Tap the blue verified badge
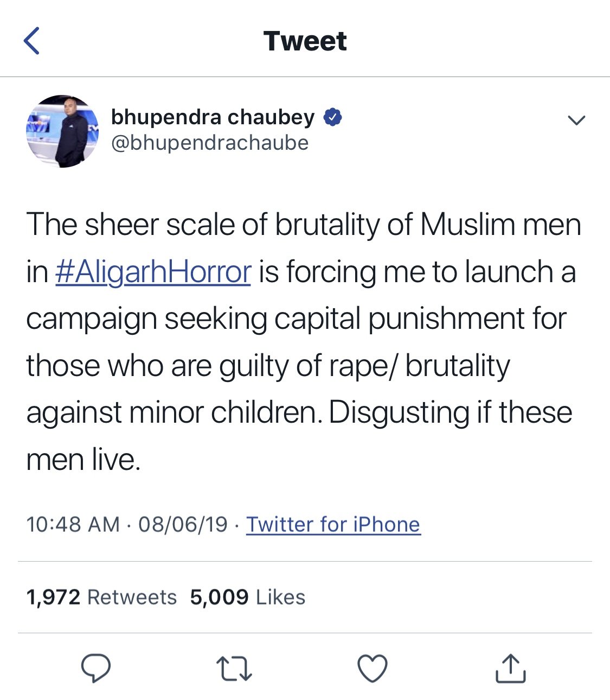 (332, 117)
